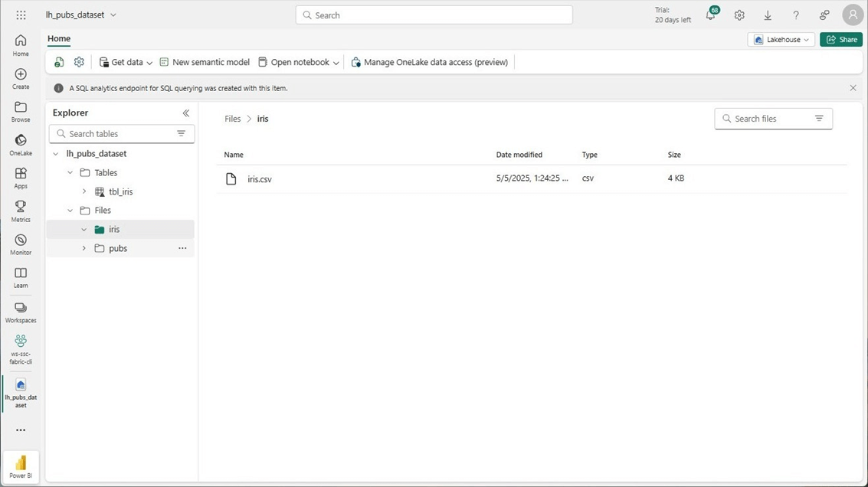Image resolution: width=868 pixels, height=487 pixels.
Task: Sort by the Date modified column
Action: click(519, 155)
